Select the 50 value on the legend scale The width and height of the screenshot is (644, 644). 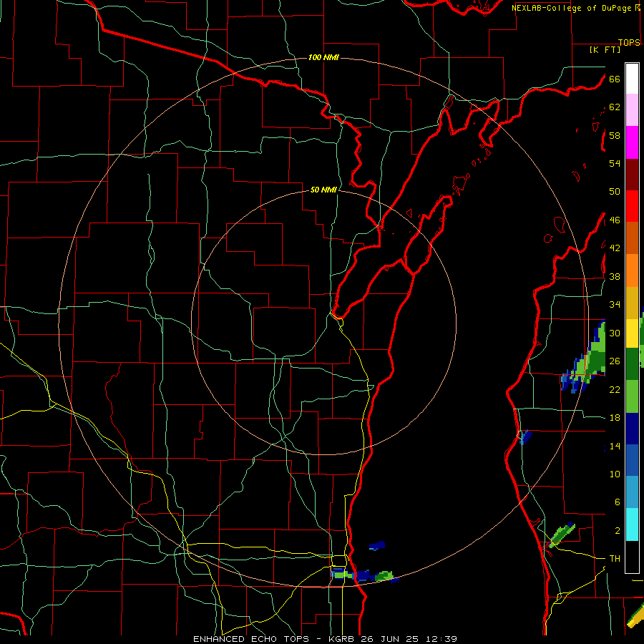(615, 191)
